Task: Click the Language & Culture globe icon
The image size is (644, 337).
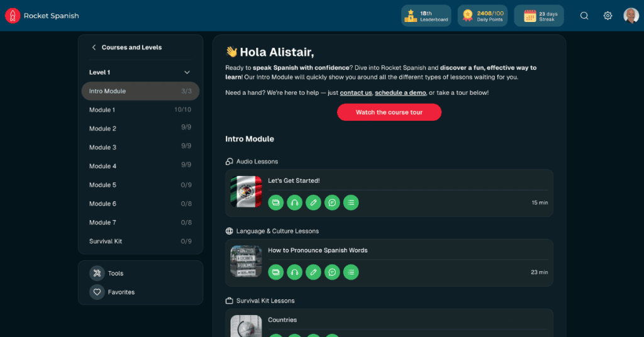Action: tap(229, 231)
